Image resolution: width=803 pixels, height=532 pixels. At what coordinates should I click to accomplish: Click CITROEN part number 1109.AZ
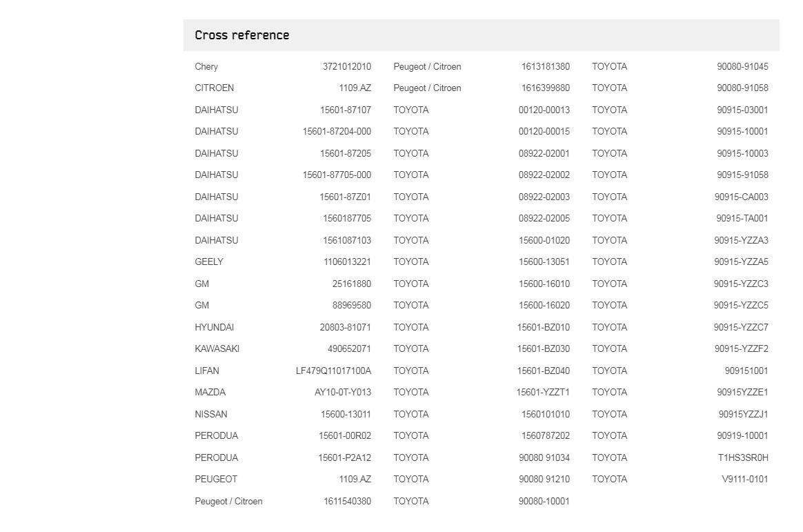click(x=355, y=88)
